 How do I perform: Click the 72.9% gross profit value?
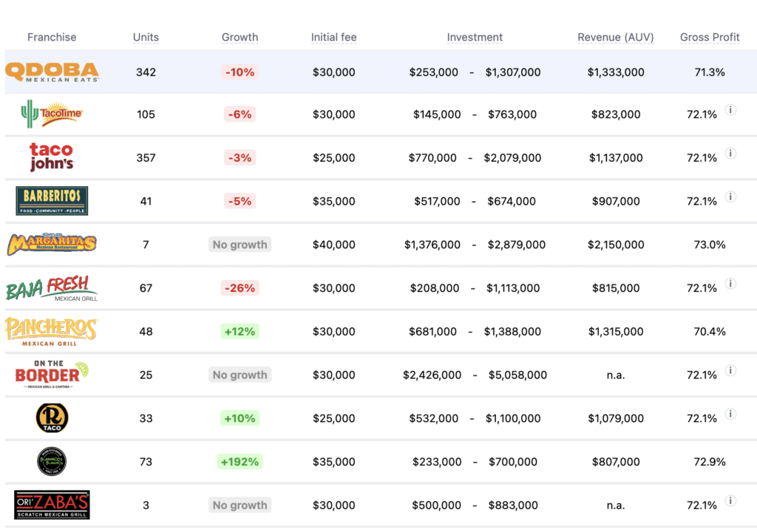point(710,462)
